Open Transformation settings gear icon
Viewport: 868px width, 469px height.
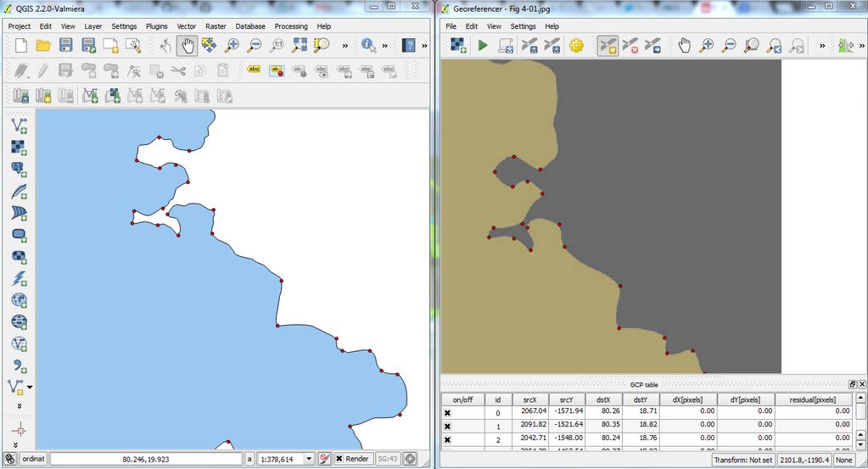click(x=577, y=46)
